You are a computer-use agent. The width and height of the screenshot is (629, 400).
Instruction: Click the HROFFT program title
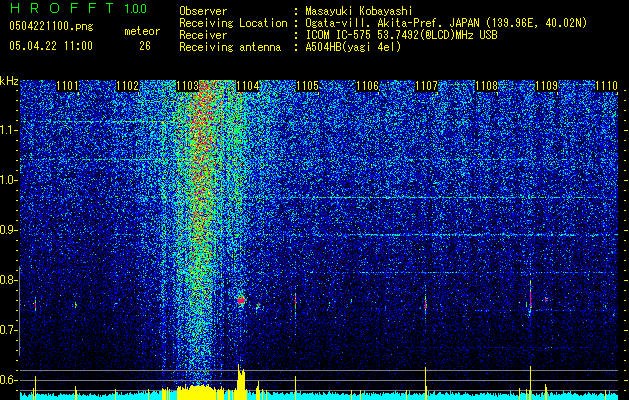click(x=62, y=8)
